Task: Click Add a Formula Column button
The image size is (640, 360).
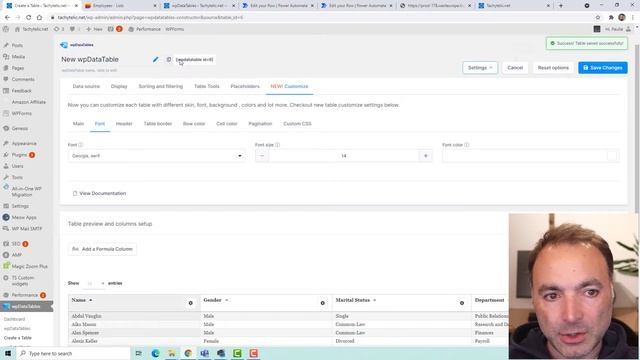Action: pyautogui.click(x=102, y=249)
